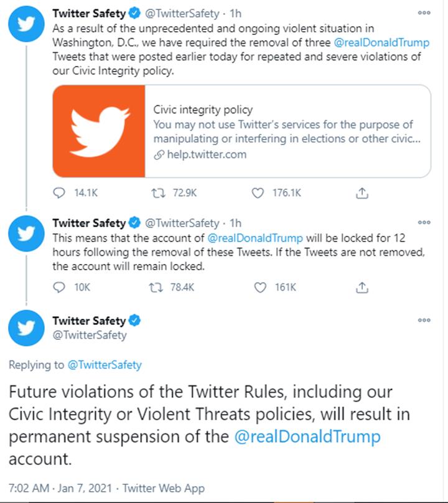The image size is (448, 503).
Task: Open more options menu on first tweet
Action: coord(424,13)
